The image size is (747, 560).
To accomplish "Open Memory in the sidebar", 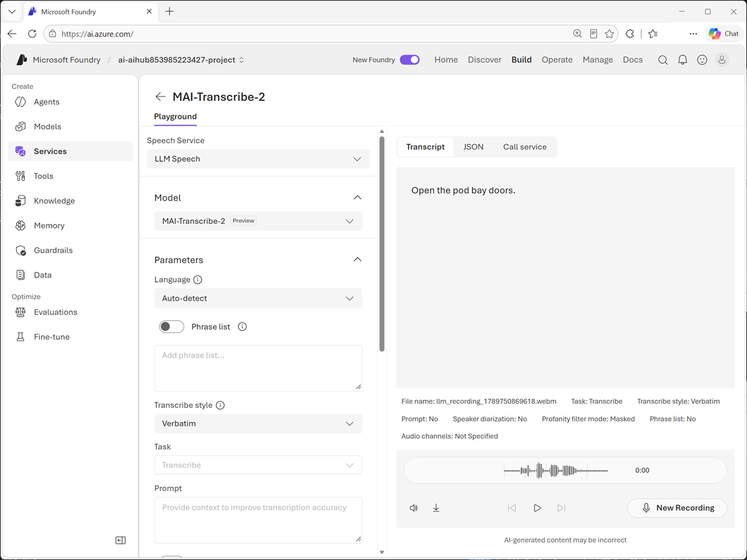I will click(x=70, y=226).
